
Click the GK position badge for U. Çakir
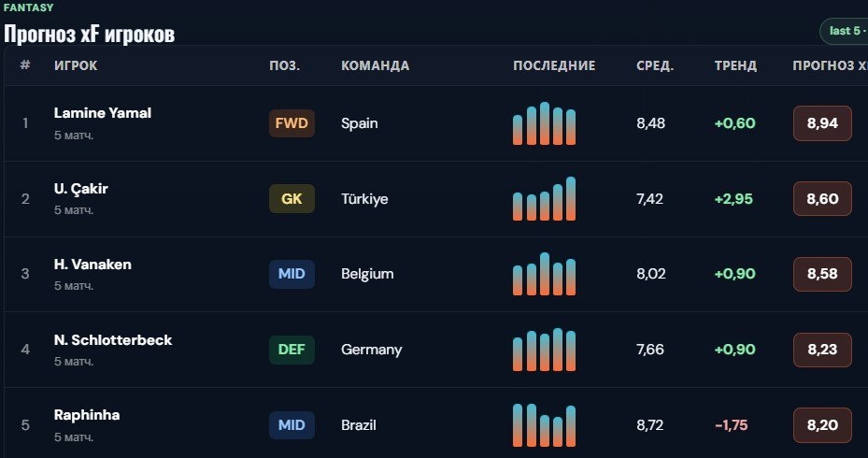coord(292,199)
